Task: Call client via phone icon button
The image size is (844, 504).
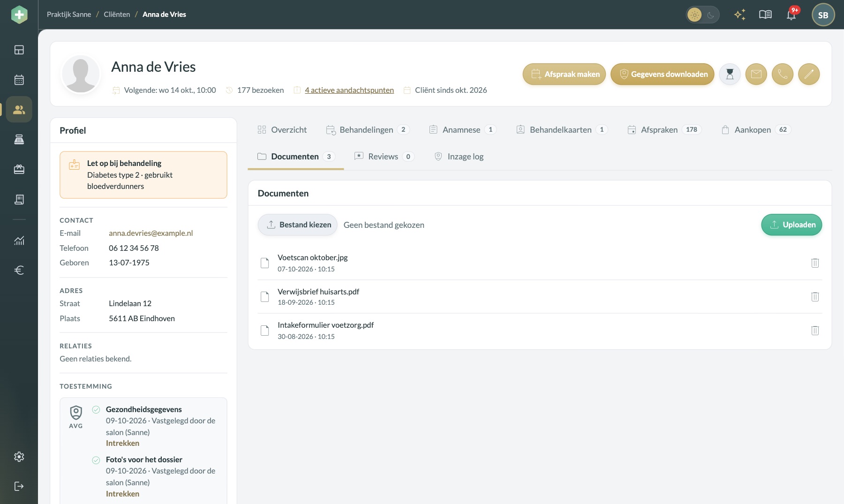Action: (783, 74)
